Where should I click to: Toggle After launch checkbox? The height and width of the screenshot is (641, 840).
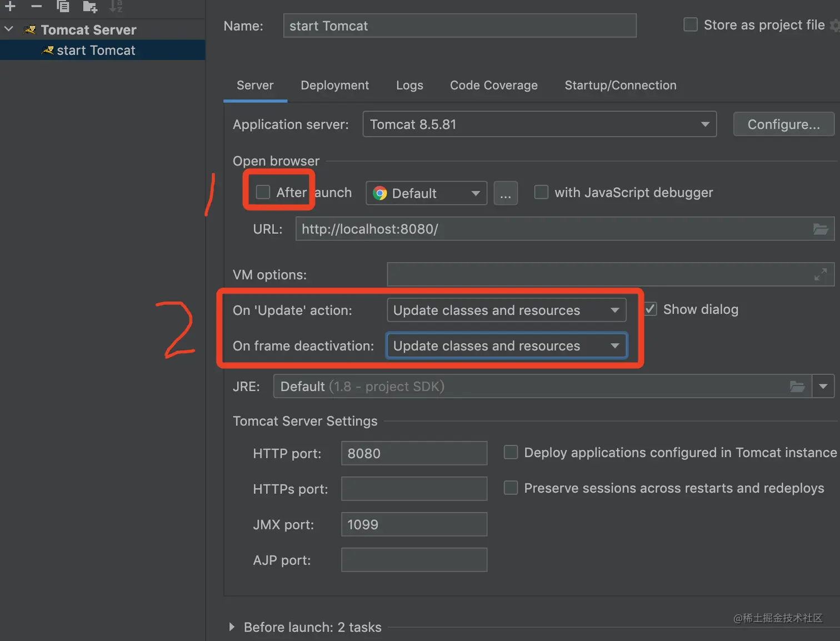click(x=263, y=192)
